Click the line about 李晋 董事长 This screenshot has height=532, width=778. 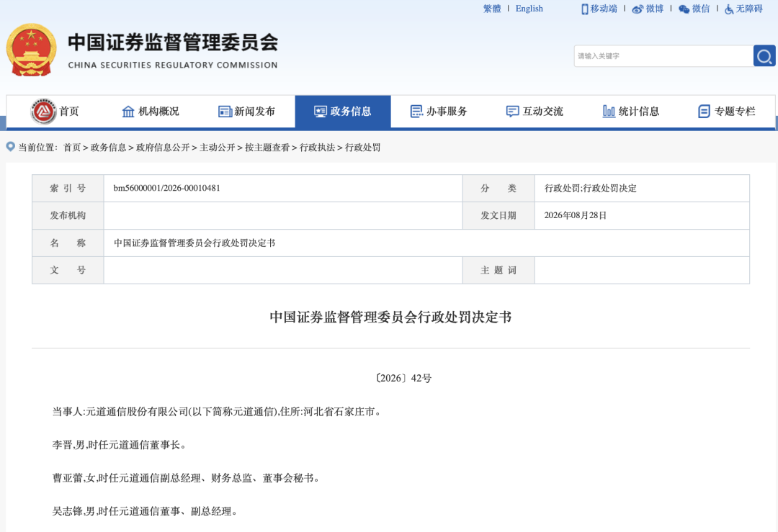coord(120,445)
